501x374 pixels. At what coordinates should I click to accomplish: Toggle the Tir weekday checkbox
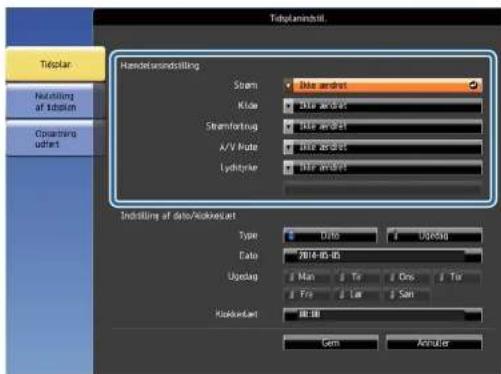(356, 277)
